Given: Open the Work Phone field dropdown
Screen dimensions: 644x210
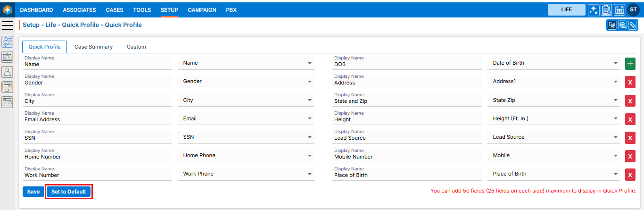Looking at the screenshot, I should pyautogui.click(x=310, y=174).
